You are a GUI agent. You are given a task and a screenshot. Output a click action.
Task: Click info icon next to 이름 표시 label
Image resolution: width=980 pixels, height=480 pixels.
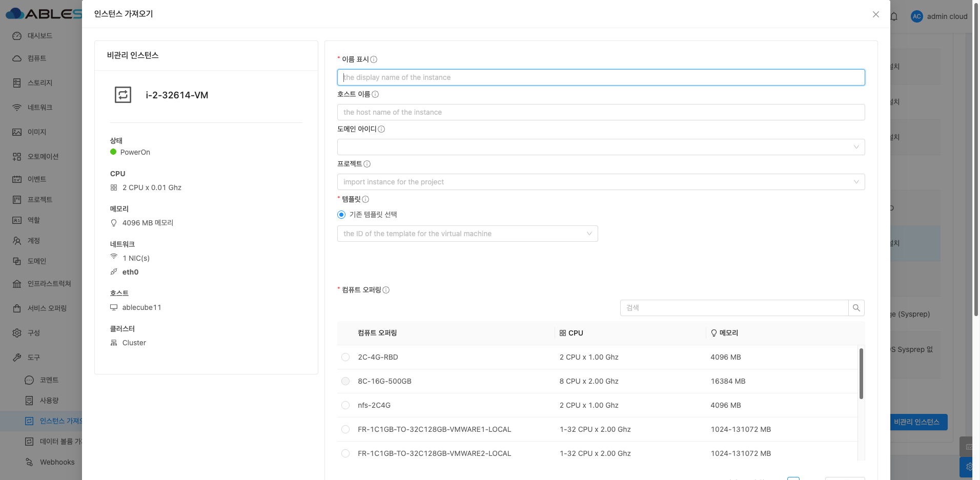pos(374,59)
